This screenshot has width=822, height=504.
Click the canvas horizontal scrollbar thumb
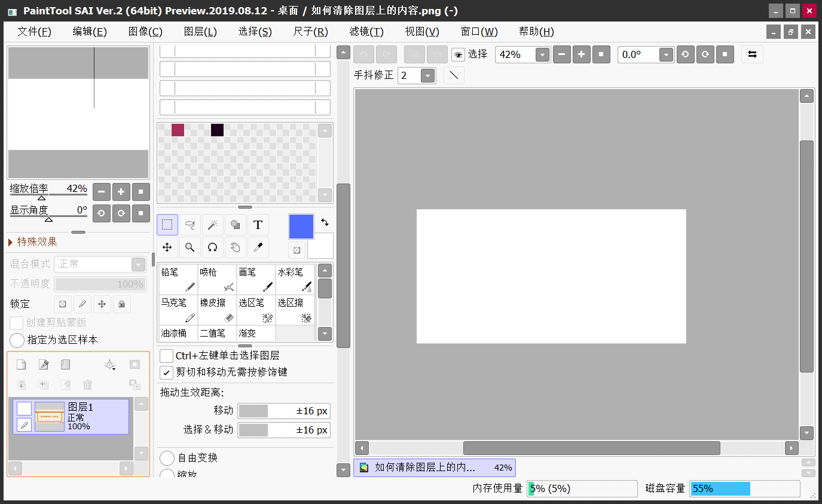coord(592,448)
